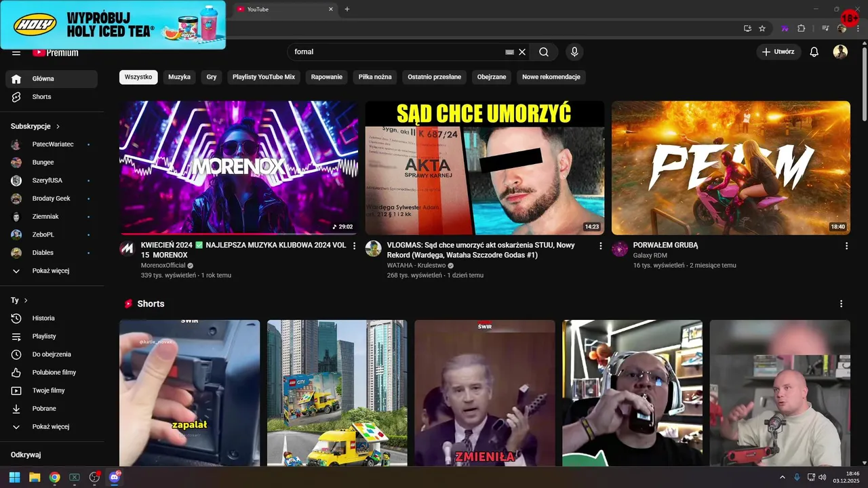Play the SĄD CHCE UMORZYĆ video thumbnail
The image size is (868, 488).
click(x=485, y=167)
